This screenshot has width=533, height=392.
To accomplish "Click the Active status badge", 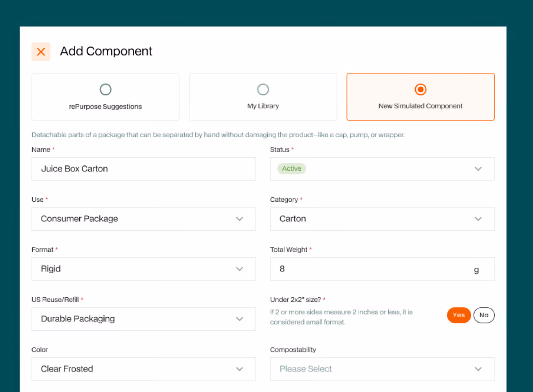I will (291, 169).
